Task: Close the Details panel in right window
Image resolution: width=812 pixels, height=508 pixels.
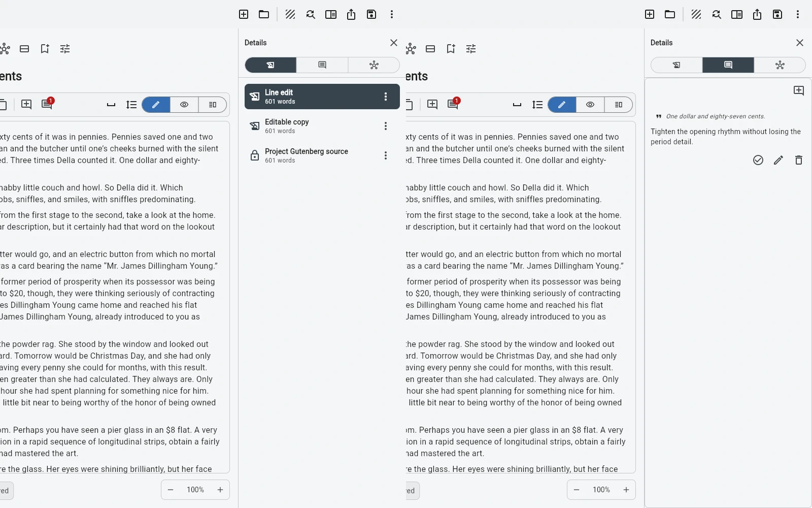Action: (x=800, y=43)
